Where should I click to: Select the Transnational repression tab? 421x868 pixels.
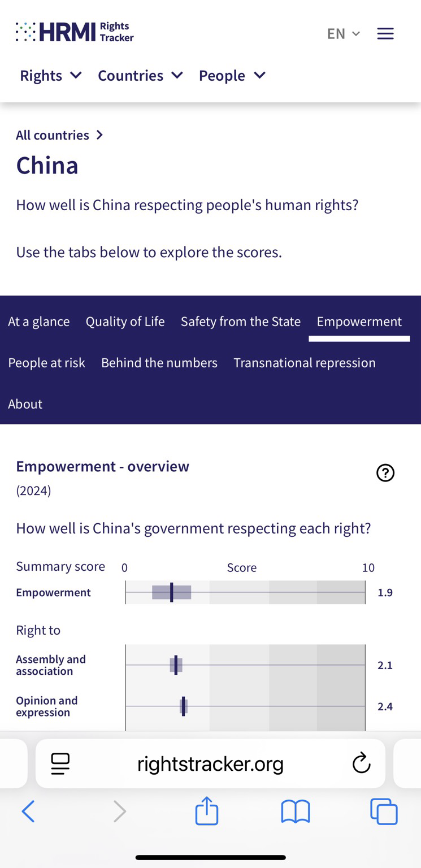point(305,363)
